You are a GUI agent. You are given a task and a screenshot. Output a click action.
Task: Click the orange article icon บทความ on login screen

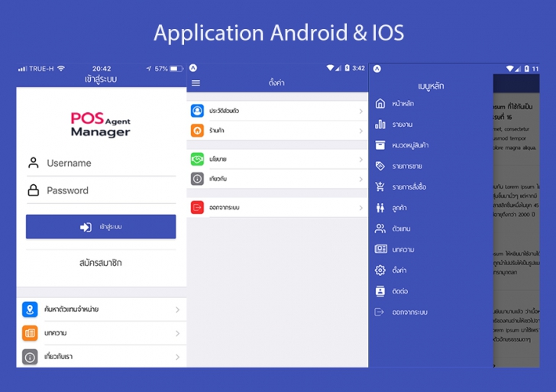30,333
